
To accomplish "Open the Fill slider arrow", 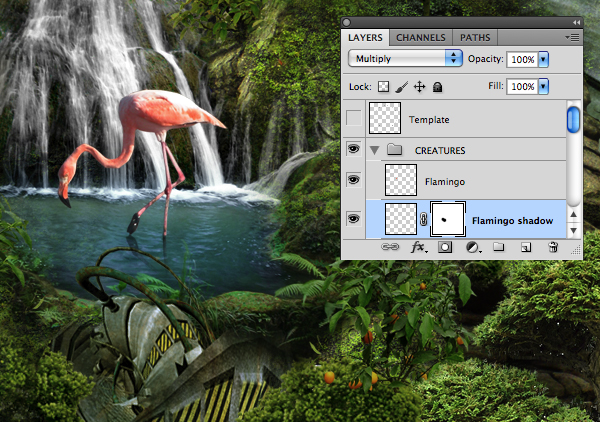I will pos(543,86).
